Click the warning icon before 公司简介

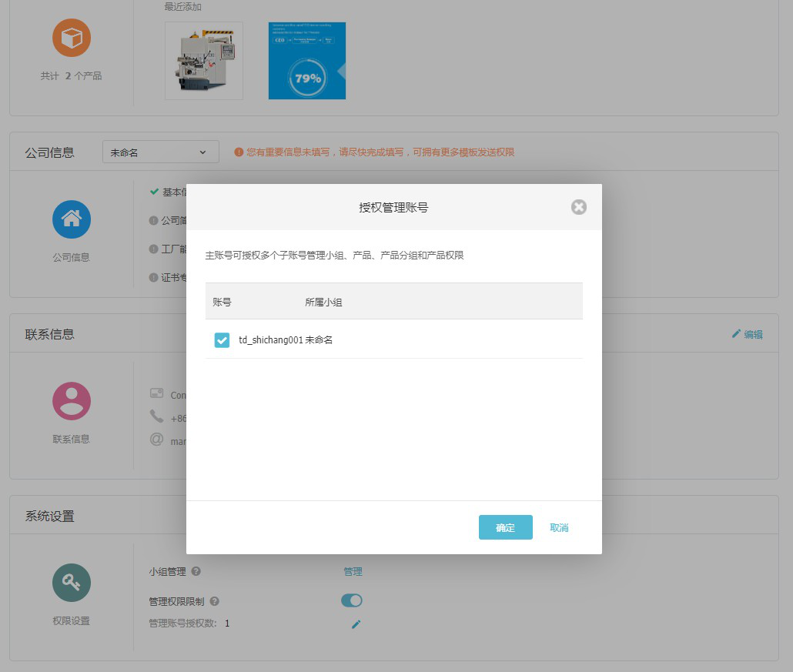coord(154,220)
